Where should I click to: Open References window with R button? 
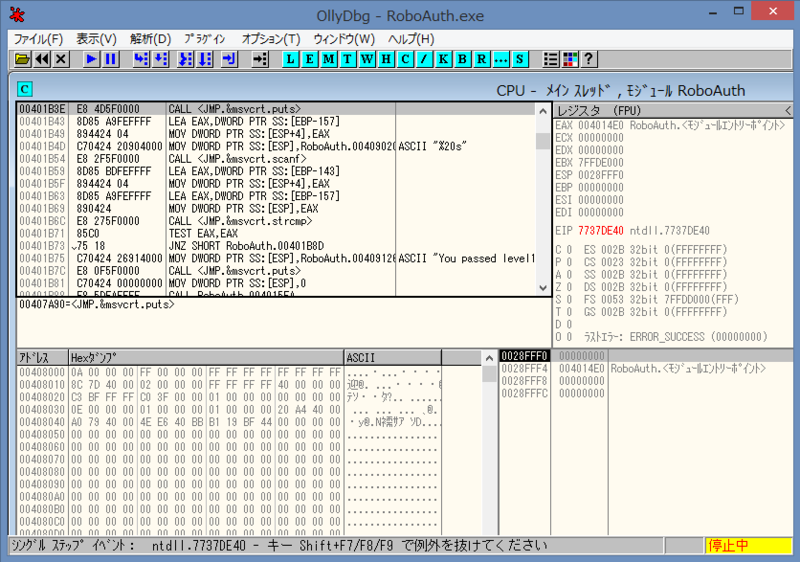click(482, 59)
